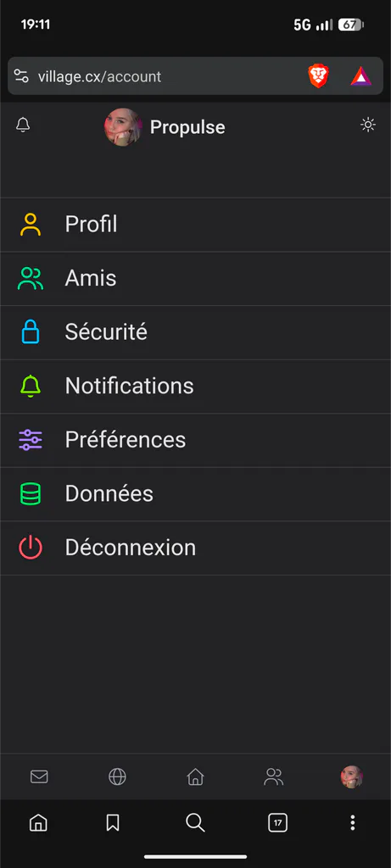
Task: Tap the notification bell icon in header
Action: tap(23, 125)
